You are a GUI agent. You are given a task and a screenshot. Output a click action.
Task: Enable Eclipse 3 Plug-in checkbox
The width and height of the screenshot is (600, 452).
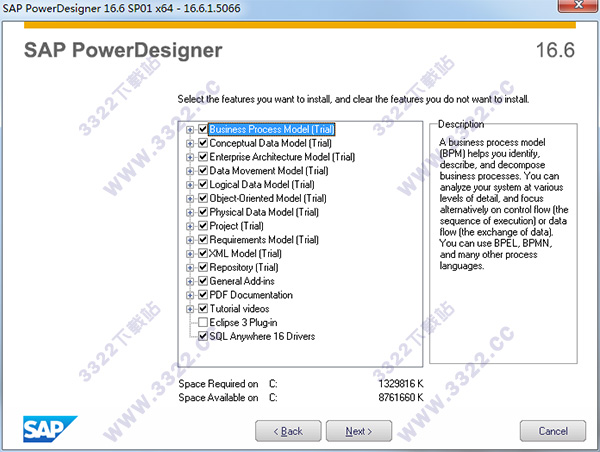click(203, 322)
